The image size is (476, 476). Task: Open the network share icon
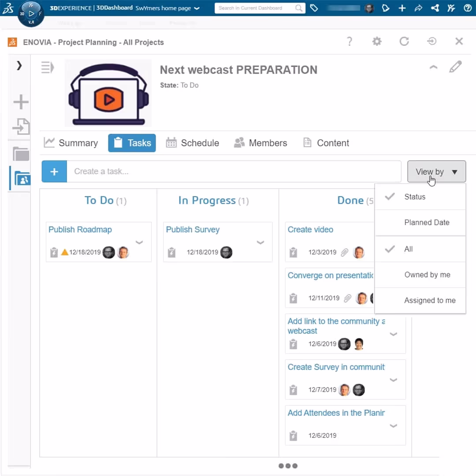click(435, 8)
